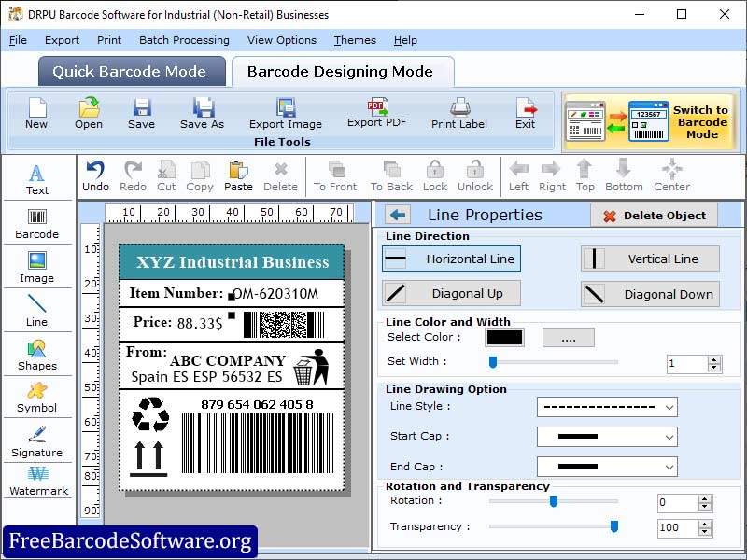
Task: Click Export Image tool
Action: point(286,113)
